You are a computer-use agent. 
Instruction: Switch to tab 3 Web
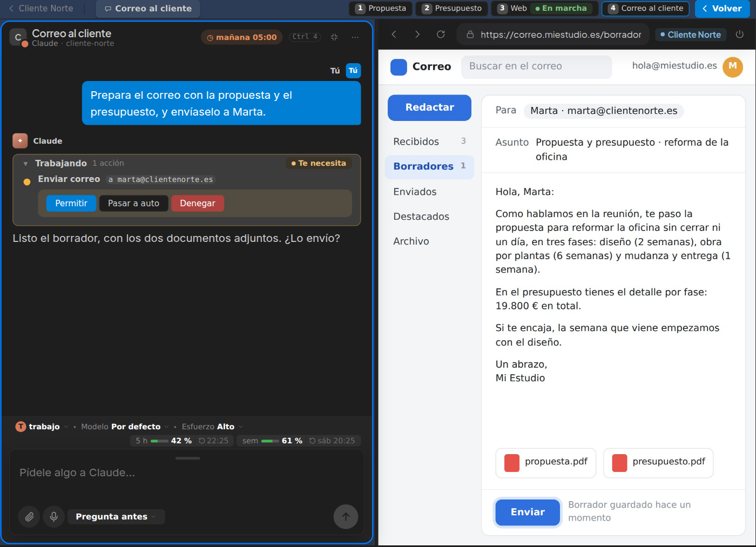[x=545, y=9]
